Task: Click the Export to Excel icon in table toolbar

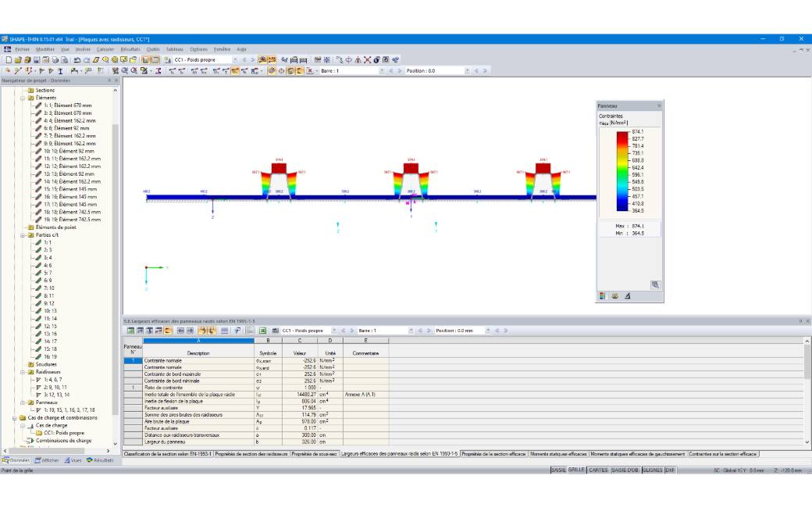Action: [x=262, y=330]
